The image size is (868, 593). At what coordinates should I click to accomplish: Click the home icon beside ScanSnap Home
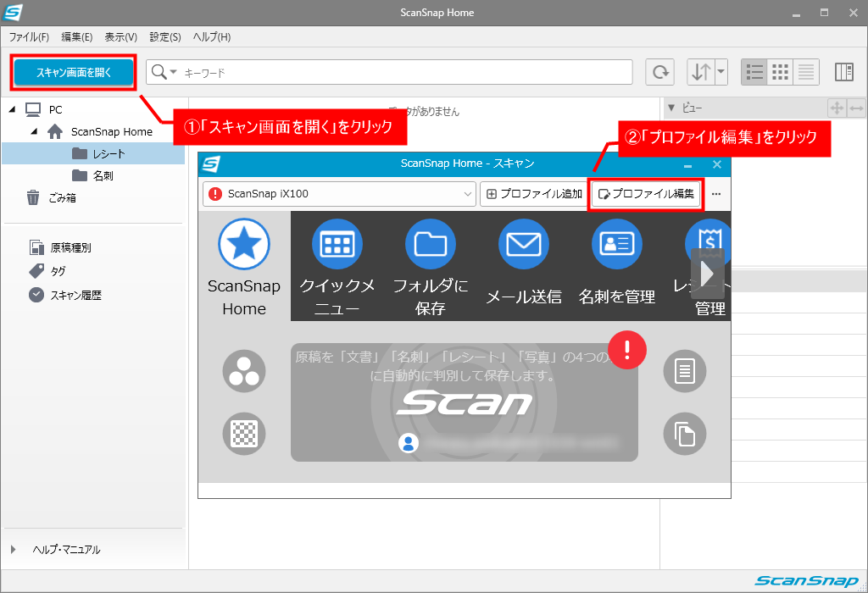(x=55, y=131)
